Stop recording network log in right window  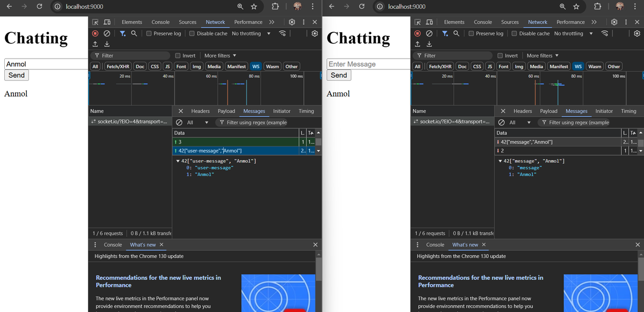click(418, 33)
